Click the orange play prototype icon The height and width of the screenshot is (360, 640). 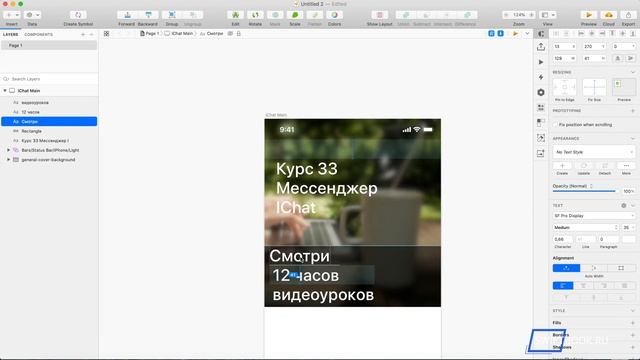(x=516, y=33)
